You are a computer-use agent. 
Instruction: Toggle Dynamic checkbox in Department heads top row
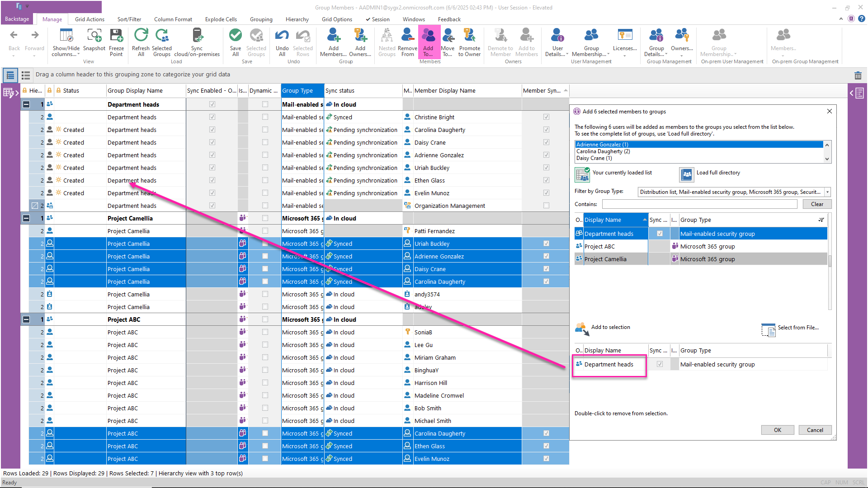tap(265, 104)
